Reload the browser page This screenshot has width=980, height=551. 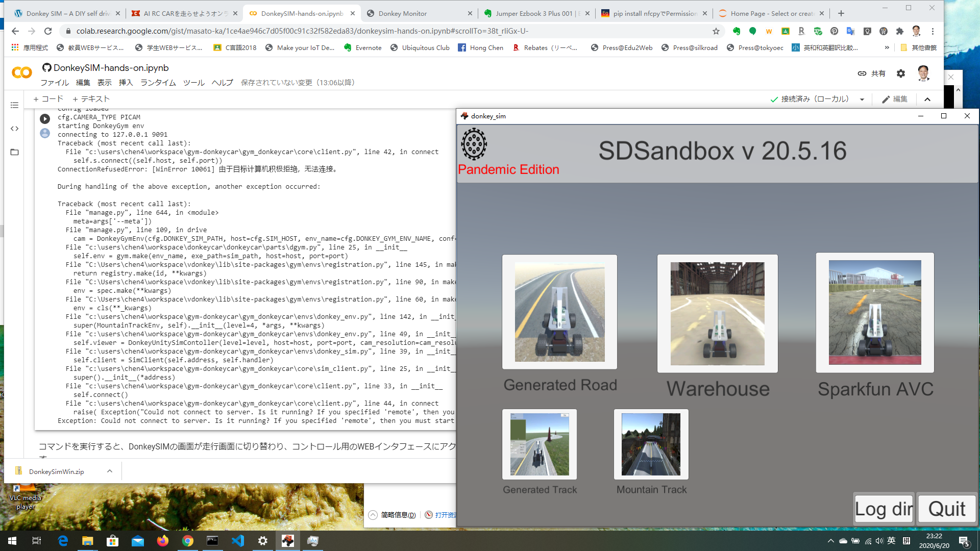pos(48,31)
